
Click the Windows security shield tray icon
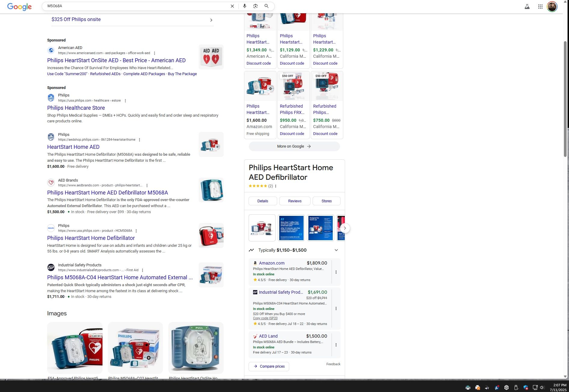525,387
